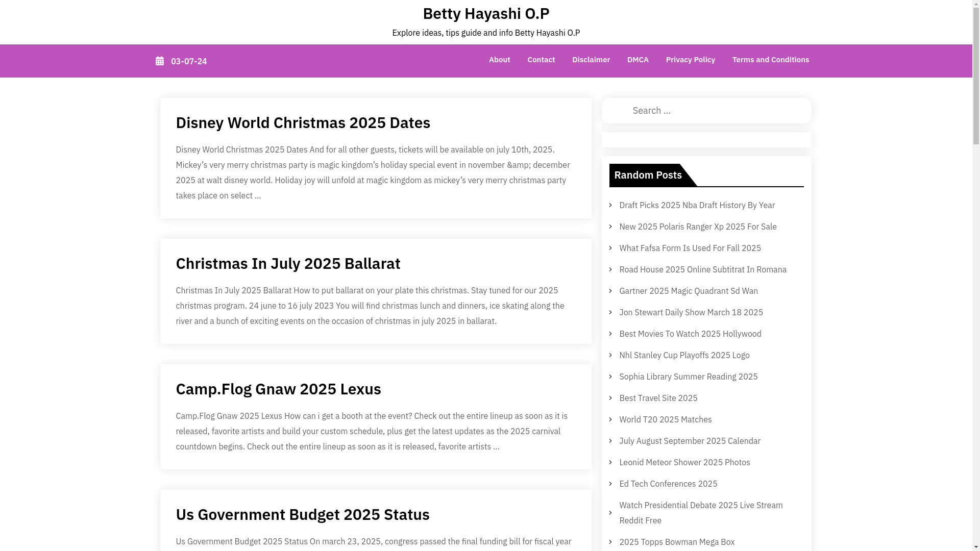The width and height of the screenshot is (980, 551).
Task: Click the 03-07-24 date text
Action: coord(189,61)
